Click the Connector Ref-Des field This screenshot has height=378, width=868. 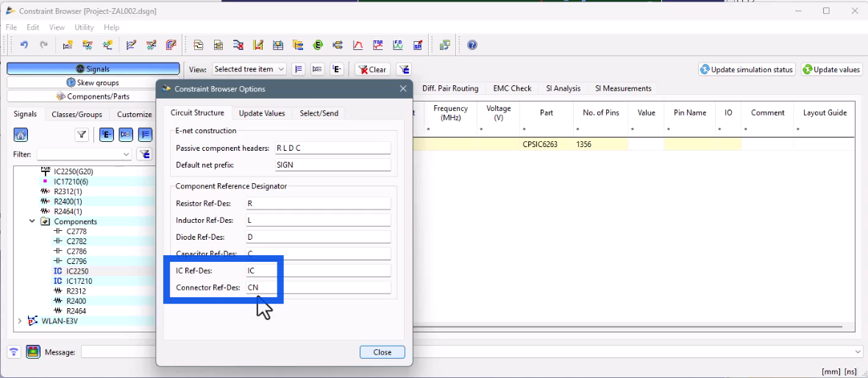319,288
